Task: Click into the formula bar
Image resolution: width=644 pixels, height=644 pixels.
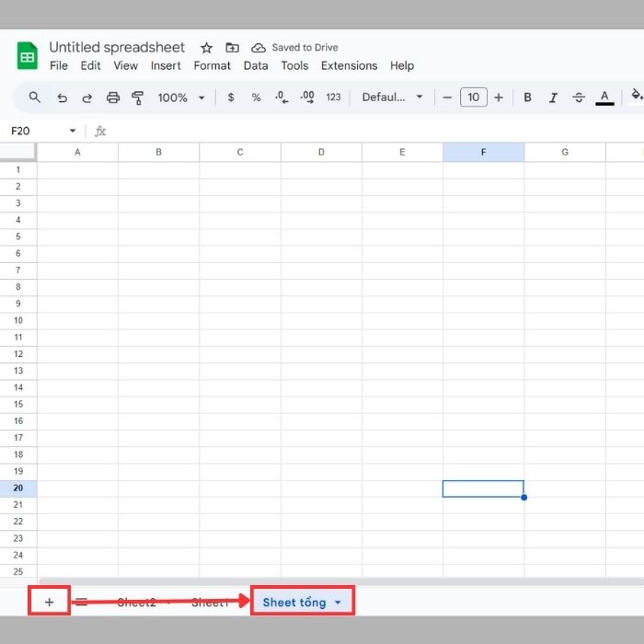Action: (375, 131)
